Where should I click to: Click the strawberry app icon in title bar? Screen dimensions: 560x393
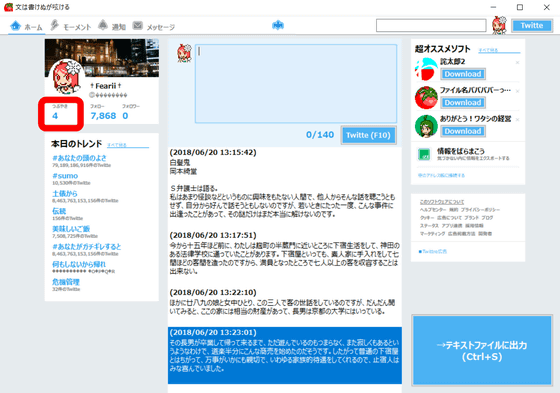(8, 7)
